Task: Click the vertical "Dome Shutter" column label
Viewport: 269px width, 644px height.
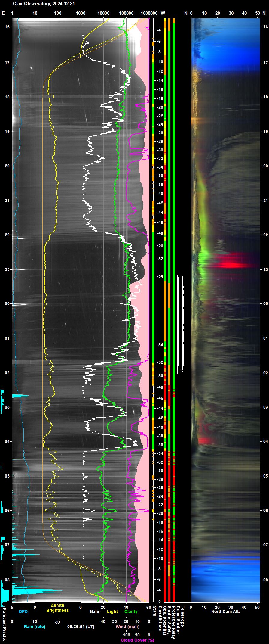Action: [x=178, y=620]
